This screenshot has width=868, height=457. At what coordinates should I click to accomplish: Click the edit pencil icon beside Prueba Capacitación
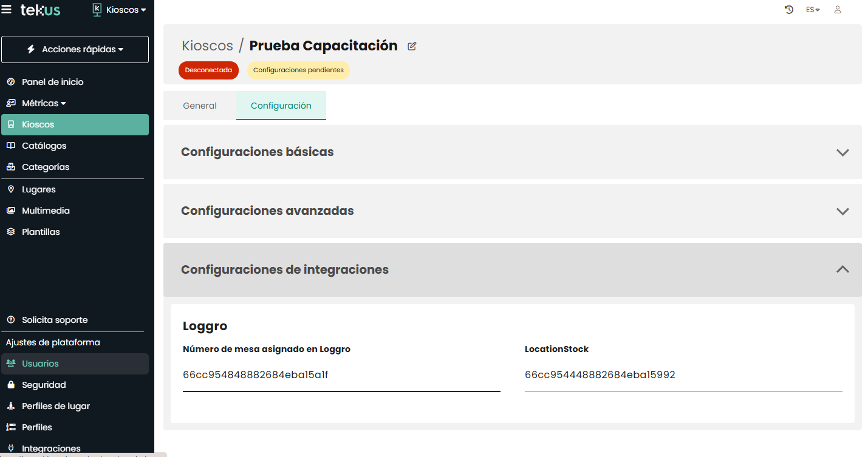tap(412, 46)
